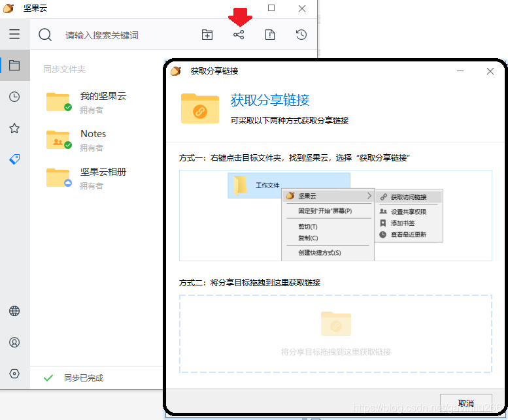Click the acorn icon in 坚果云 title bar

[8, 8]
